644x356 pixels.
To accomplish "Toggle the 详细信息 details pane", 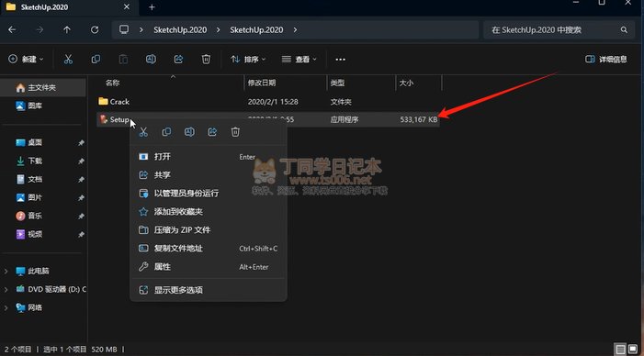I will pyautogui.click(x=605, y=60).
